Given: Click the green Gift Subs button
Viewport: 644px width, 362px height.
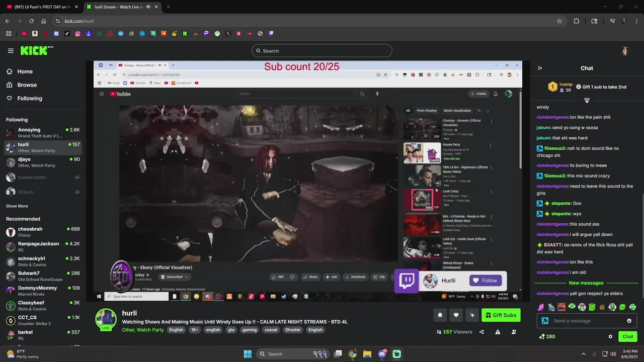Looking at the screenshot, I should pyautogui.click(x=501, y=315).
